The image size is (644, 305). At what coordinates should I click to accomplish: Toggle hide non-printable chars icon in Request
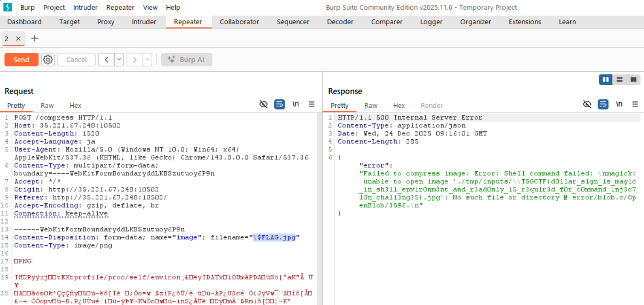tap(264, 104)
